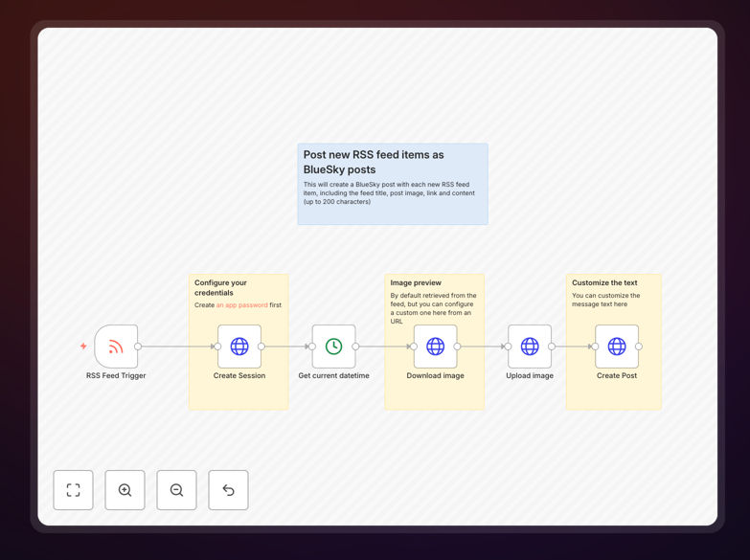Click the 'RSS Feed Trigger' label
This screenshot has width=750, height=560.
(116, 375)
